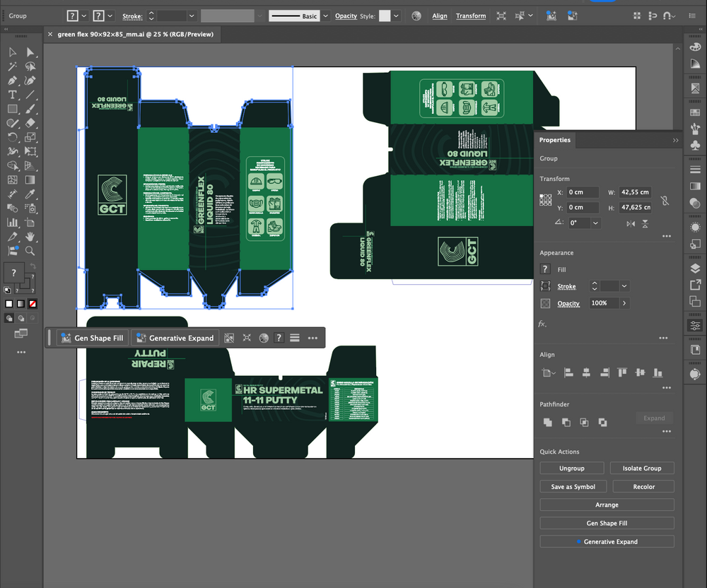
Task: Select the Magic Wand tool
Action: click(x=13, y=66)
